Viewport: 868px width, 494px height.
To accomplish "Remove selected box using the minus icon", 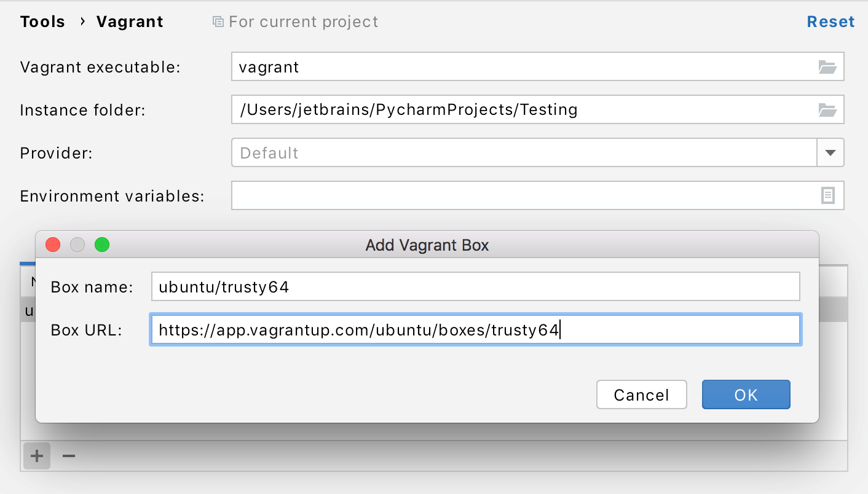I will (x=68, y=456).
